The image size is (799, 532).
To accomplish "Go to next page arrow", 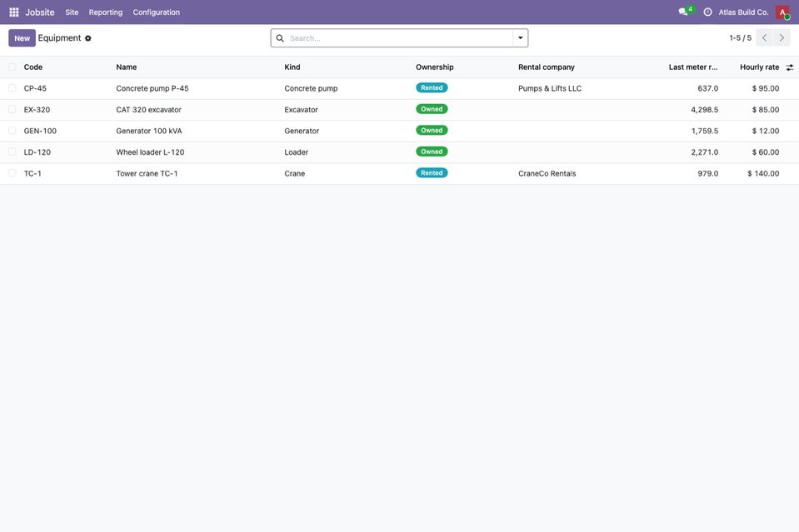I will point(782,37).
